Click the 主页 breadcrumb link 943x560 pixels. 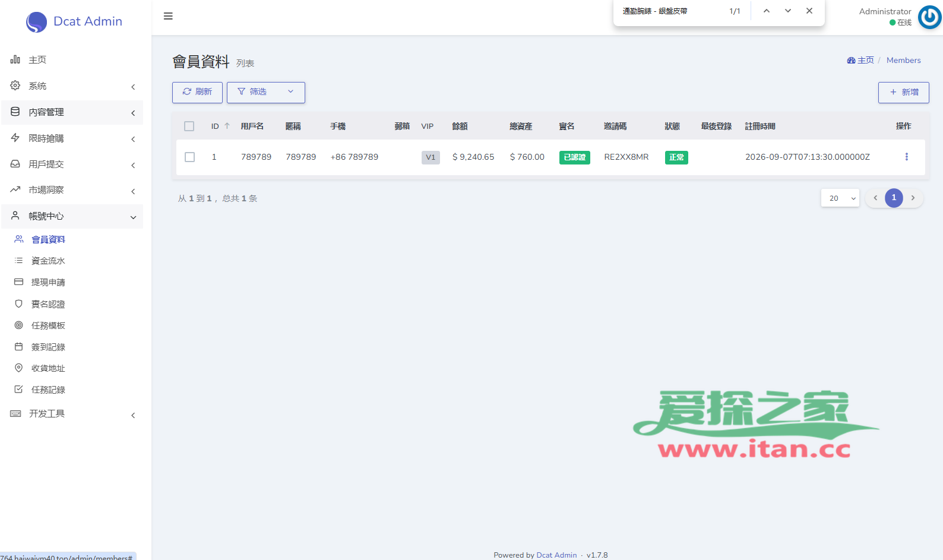point(860,60)
